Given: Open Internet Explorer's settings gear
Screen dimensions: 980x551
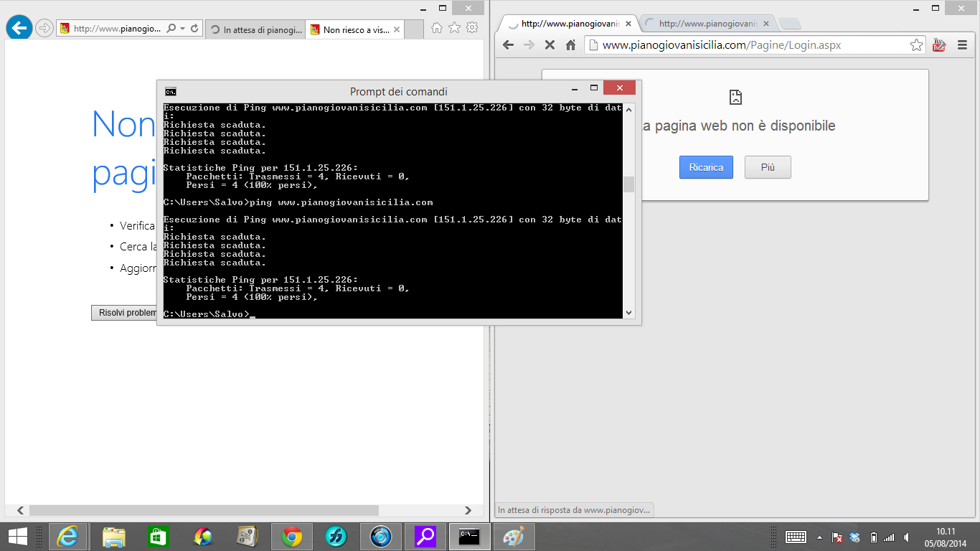Looking at the screenshot, I should [472, 28].
